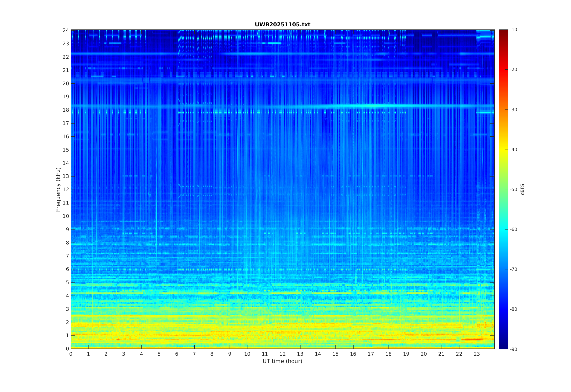Image resolution: width=571 pixels, height=392 pixels.
Task: Click the 'UT time (hour)' x-axis label
Action: point(282,361)
